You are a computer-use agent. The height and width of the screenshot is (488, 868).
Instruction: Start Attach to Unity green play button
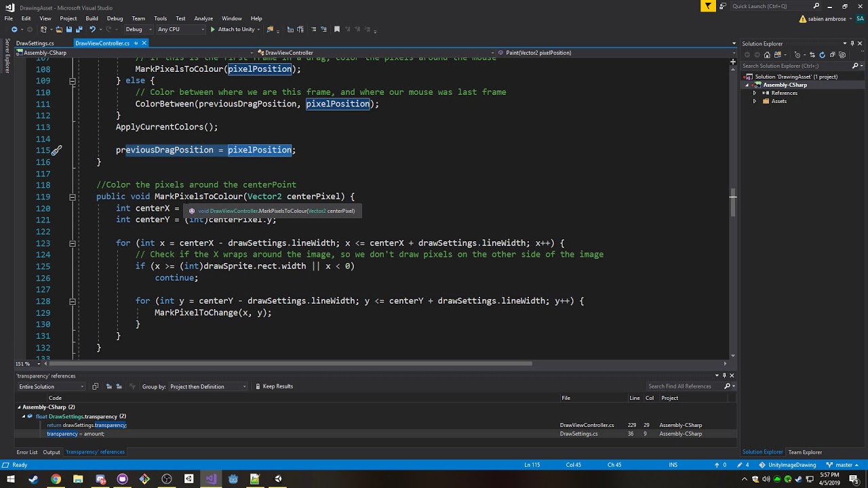212,29
